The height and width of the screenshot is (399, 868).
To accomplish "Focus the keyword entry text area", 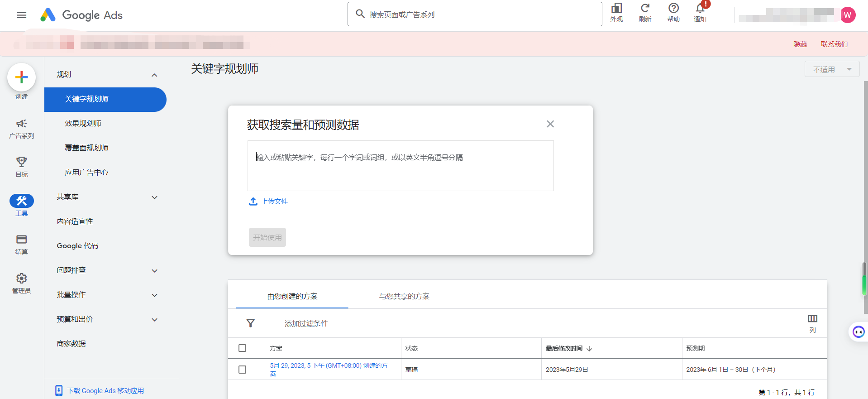I will click(x=401, y=166).
